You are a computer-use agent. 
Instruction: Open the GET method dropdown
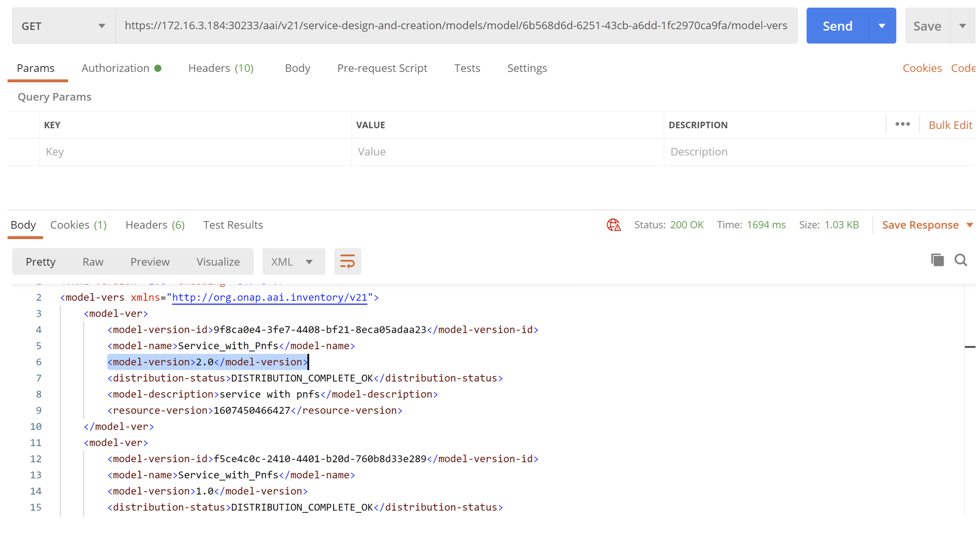pyautogui.click(x=64, y=26)
